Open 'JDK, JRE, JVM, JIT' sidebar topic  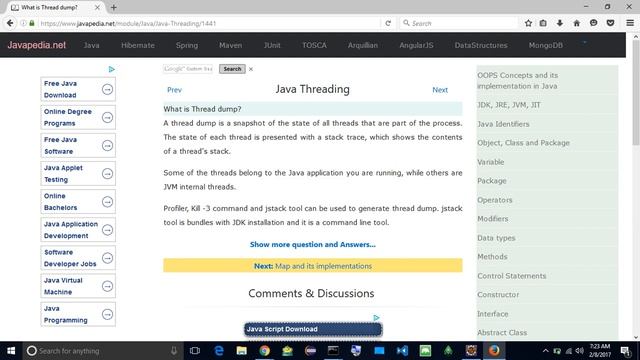tap(509, 105)
